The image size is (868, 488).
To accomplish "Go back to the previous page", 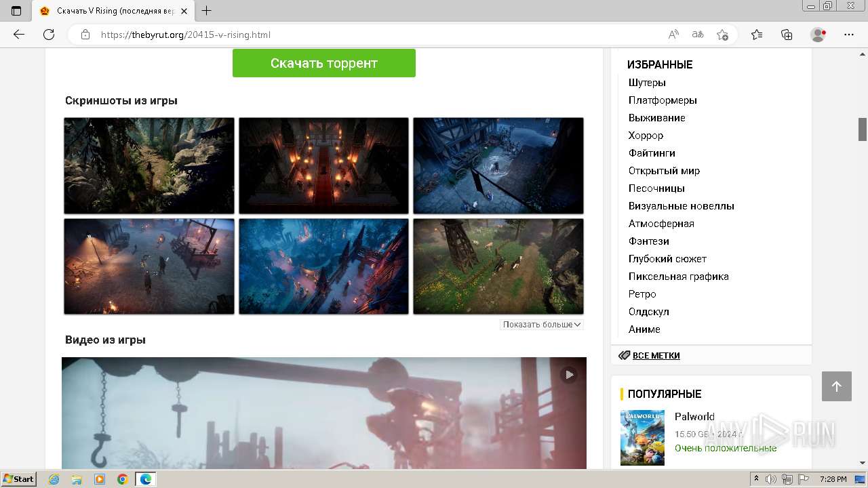I will 19,35.
